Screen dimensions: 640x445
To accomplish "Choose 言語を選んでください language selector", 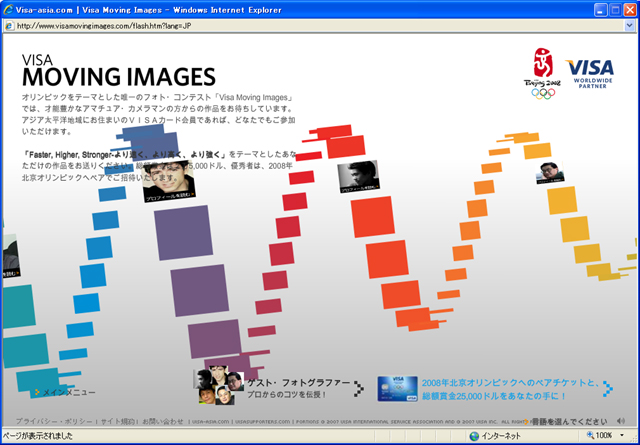I will click(569, 421).
